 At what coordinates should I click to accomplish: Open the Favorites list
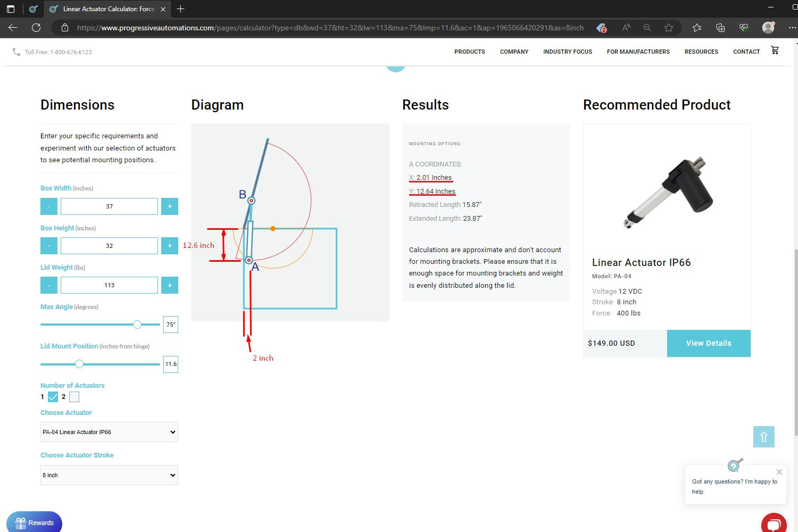tap(697, 28)
